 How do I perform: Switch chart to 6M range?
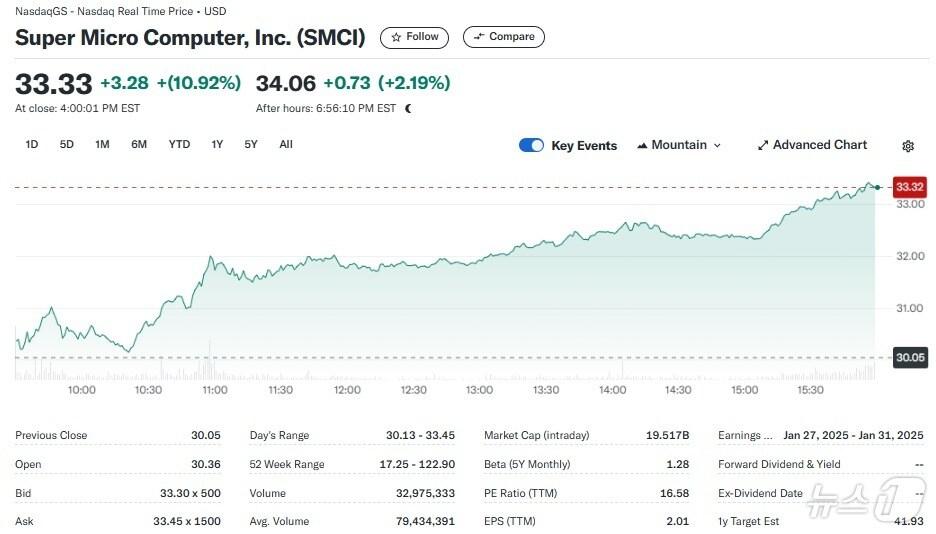pyautogui.click(x=139, y=144)
